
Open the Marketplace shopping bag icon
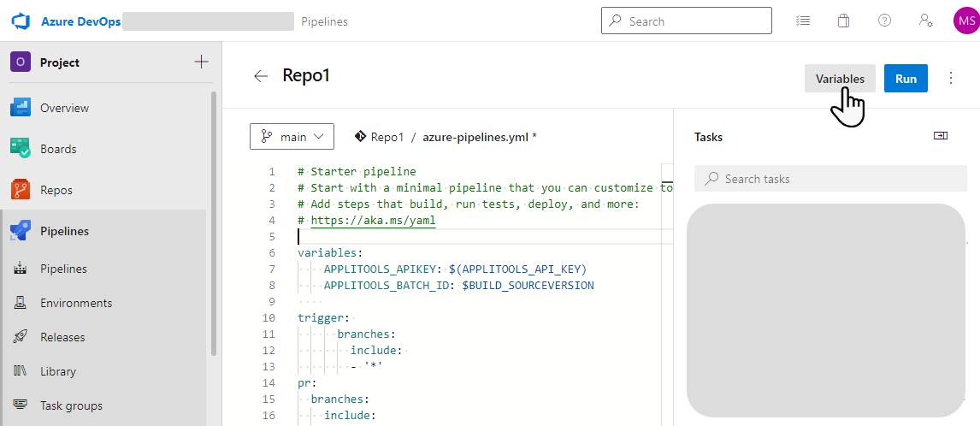[x=843, y=21]
